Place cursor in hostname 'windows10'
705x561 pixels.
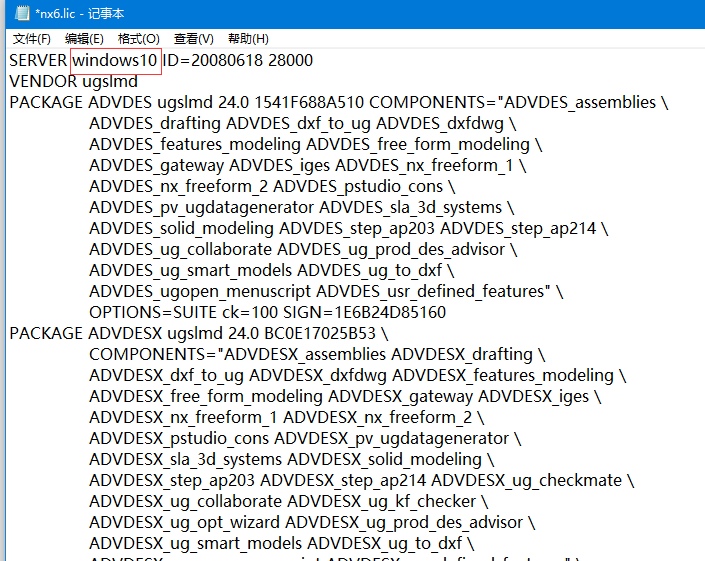pos(115,60)
